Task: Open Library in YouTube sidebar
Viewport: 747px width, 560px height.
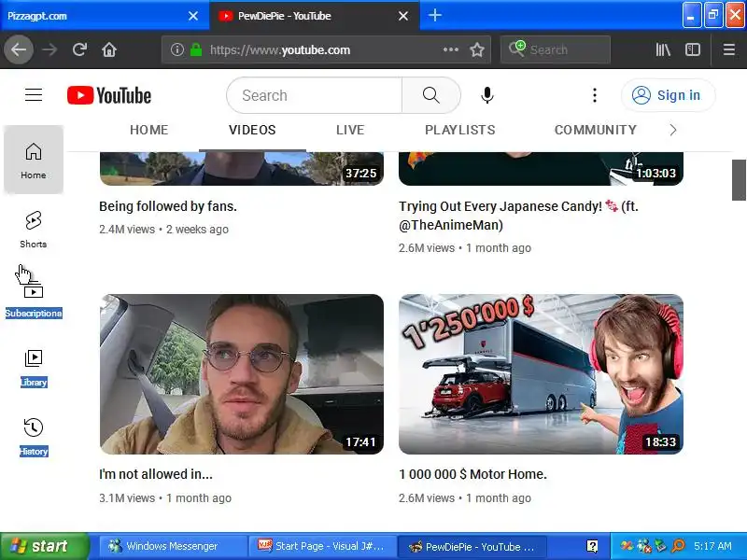Action: tap(34, 368)
